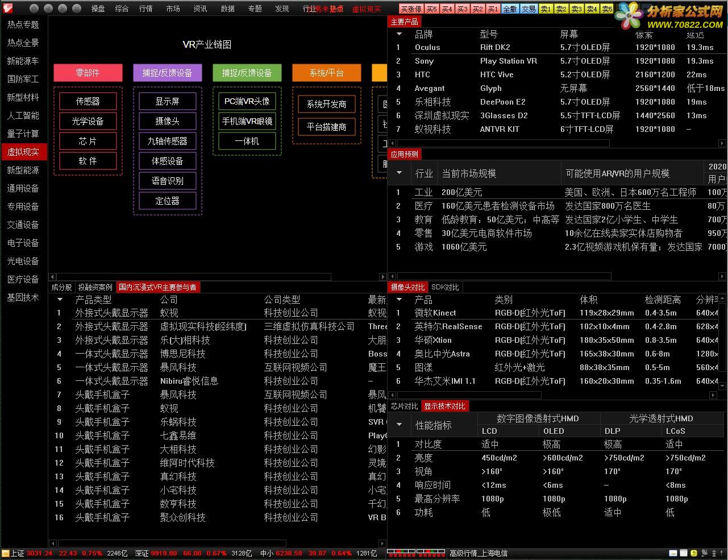
Task: Click the 卖4 button
Action: pyautogui.click(x=592, y=9)
